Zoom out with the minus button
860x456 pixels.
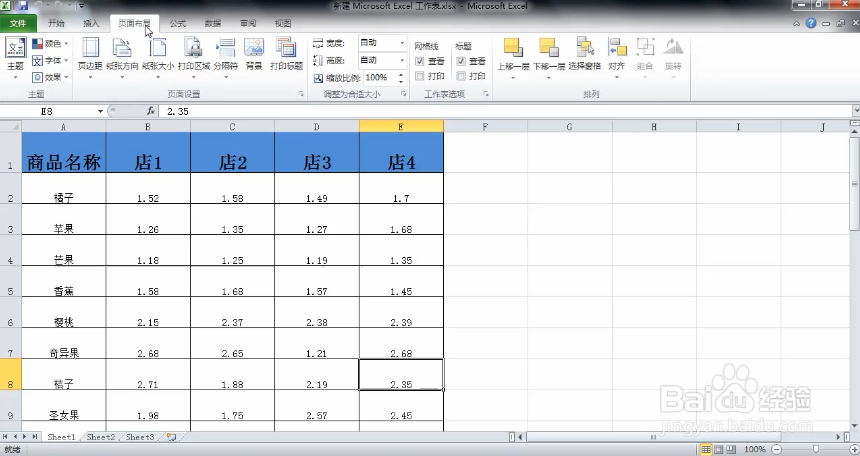[x=777, y=449]
